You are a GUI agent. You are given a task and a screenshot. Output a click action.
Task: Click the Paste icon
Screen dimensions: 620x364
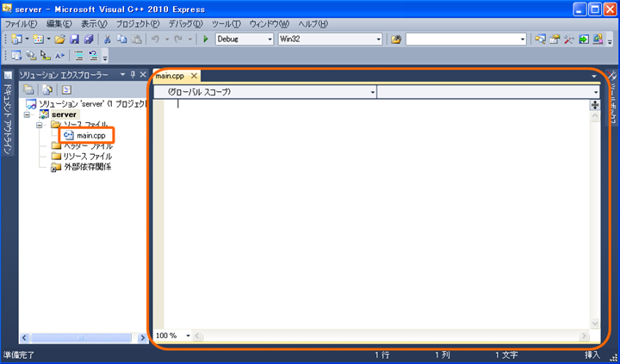(136, 39)
